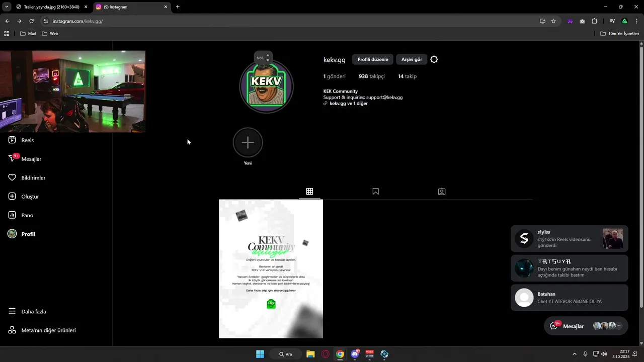Screen dimensions: 644x362
Task: Click the green triangle profile avatar
Action: pyautogui.click(x=624, y=21)
